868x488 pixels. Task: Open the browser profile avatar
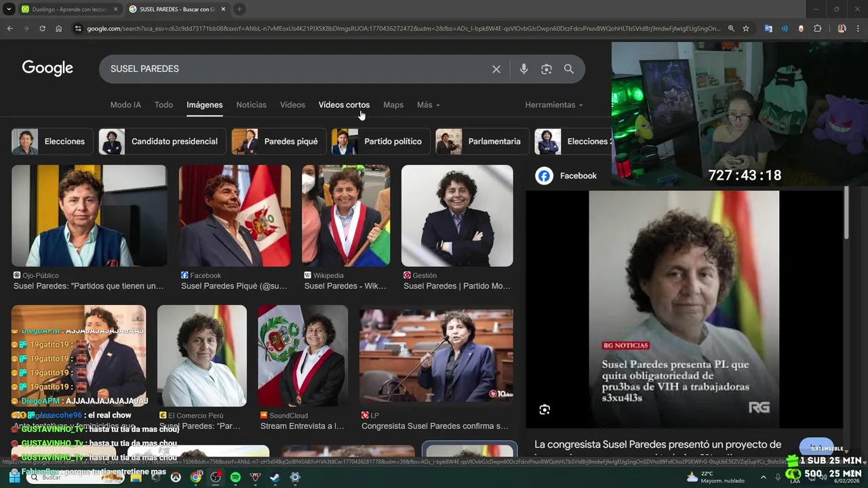pyautogui.click(x=842, y=28)
